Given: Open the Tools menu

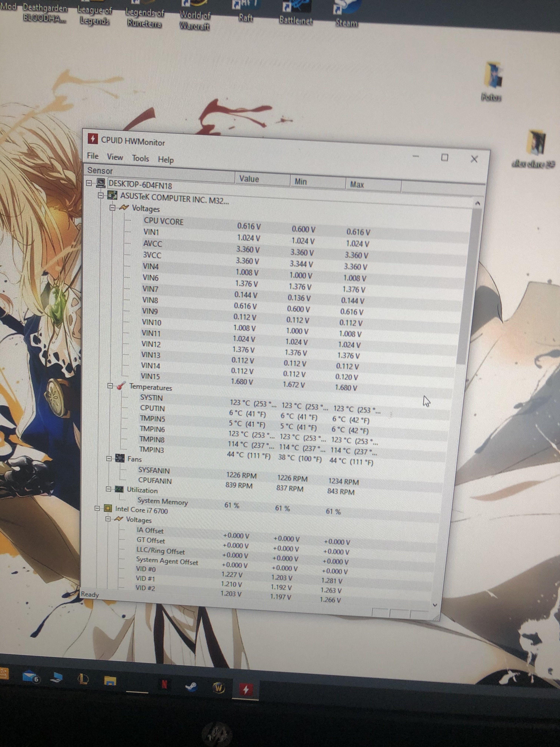Looking at the screenshot, I should [x=140, y=158].
